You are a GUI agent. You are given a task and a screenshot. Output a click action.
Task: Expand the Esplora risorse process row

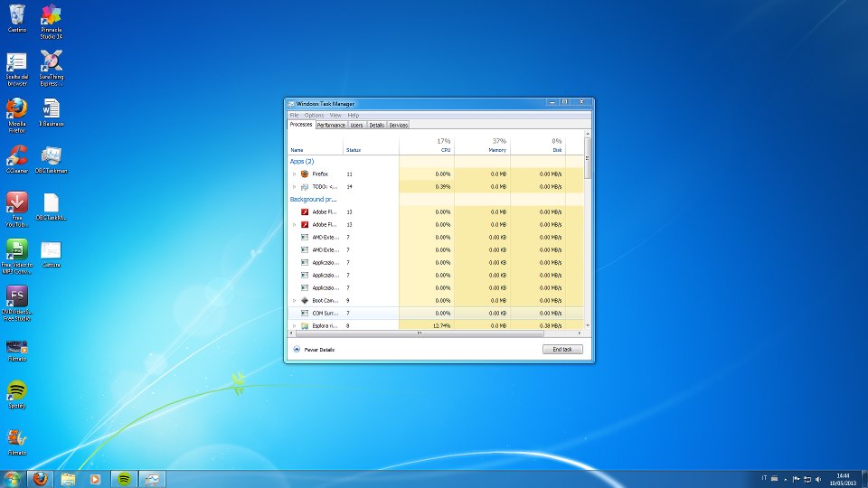(x=294, y=326)
